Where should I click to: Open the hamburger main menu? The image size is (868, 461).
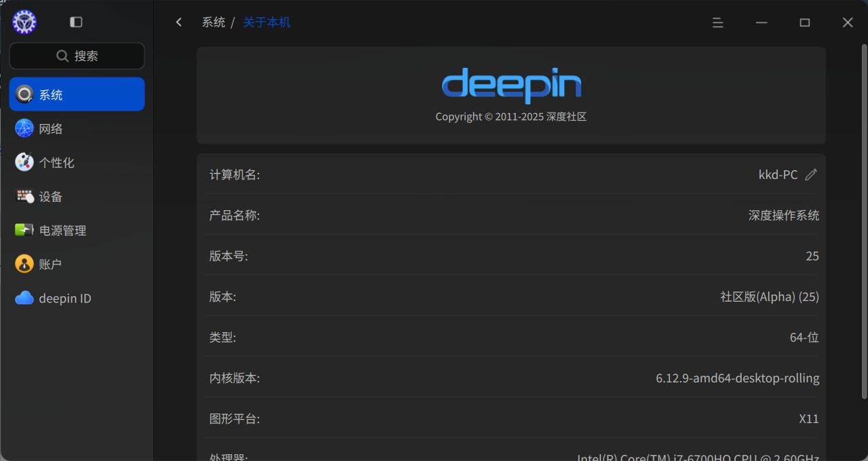coord(717,22)
